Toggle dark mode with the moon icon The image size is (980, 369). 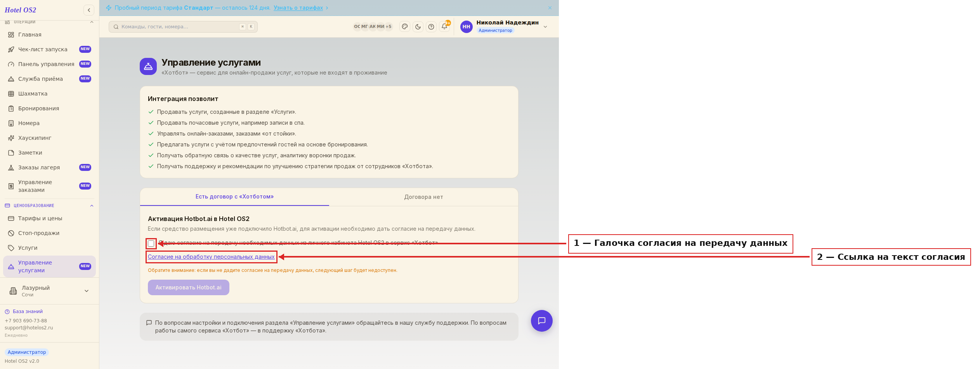(x=418, y=27)
